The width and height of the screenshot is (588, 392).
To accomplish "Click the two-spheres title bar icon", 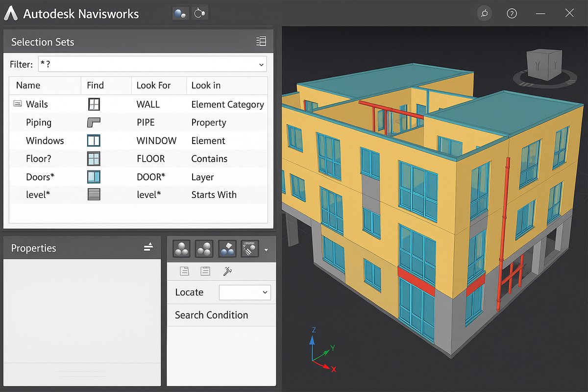I will [180, 13].
